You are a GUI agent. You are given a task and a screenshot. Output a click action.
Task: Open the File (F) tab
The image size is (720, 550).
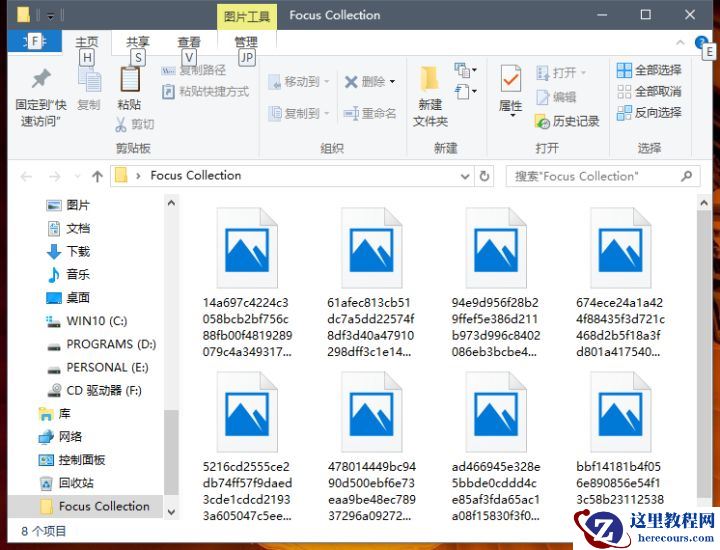pos(34,42)
